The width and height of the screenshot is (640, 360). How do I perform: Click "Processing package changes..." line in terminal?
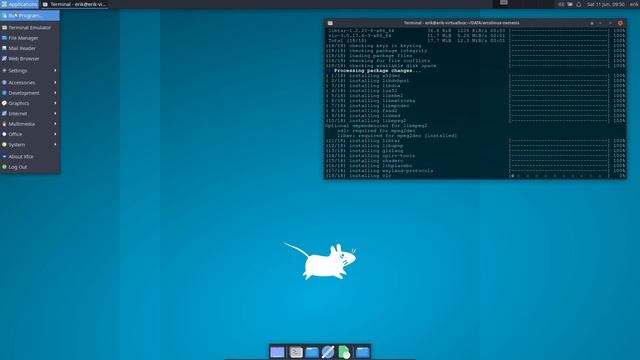click(377, 71)
